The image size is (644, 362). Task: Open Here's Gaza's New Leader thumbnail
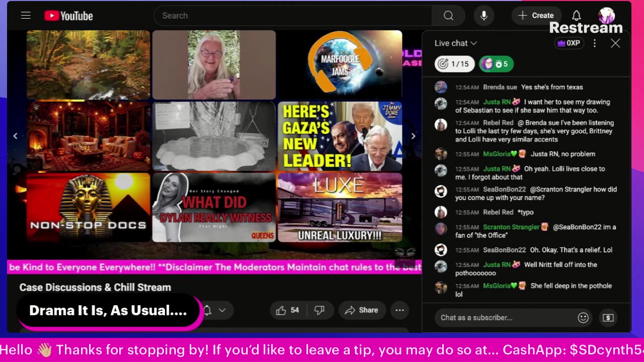coord(340,136)
